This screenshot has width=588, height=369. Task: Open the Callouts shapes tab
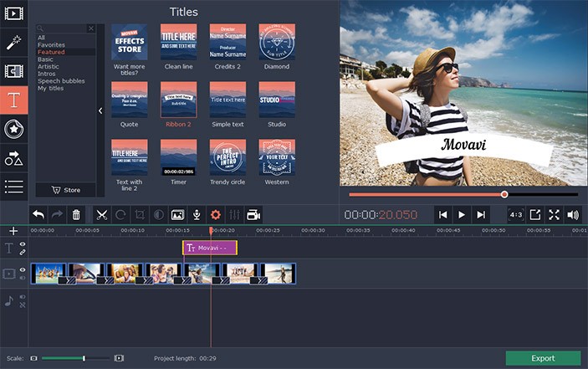[14, 158]
